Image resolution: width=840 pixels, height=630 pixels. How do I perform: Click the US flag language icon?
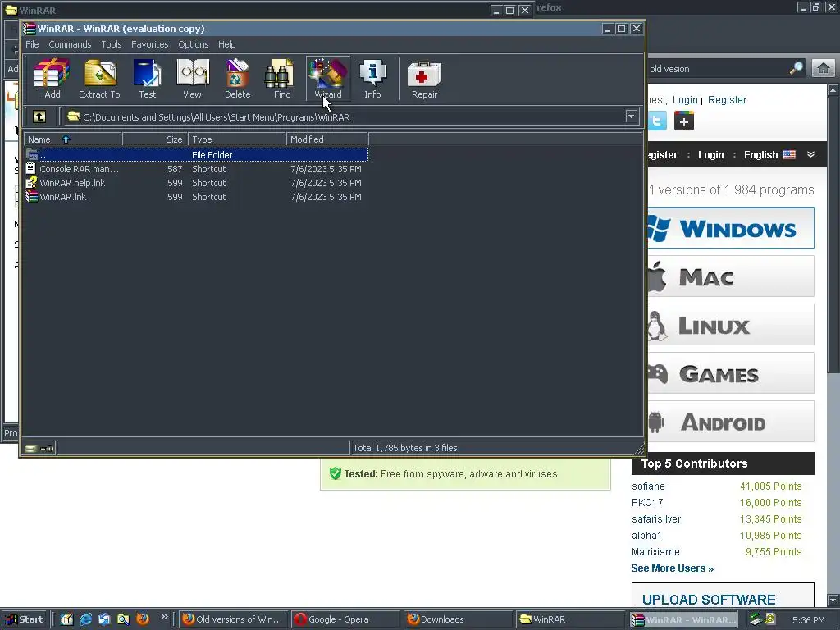pos(789,155)
